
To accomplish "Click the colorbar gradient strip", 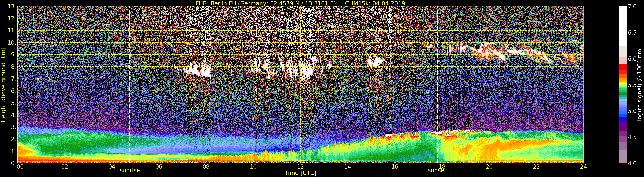I will [623, 85].
